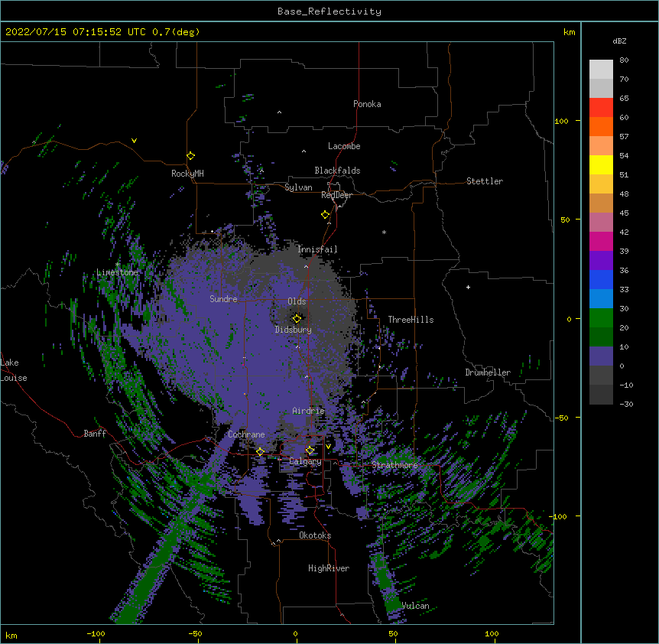Click the -50 tick on the right axis
659x644 pixels.
(561, 418)
